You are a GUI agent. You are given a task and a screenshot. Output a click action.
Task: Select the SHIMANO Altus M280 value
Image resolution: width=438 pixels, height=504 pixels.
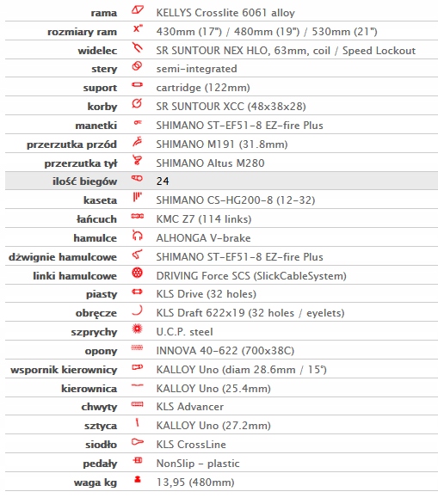[x=210, y=163]
